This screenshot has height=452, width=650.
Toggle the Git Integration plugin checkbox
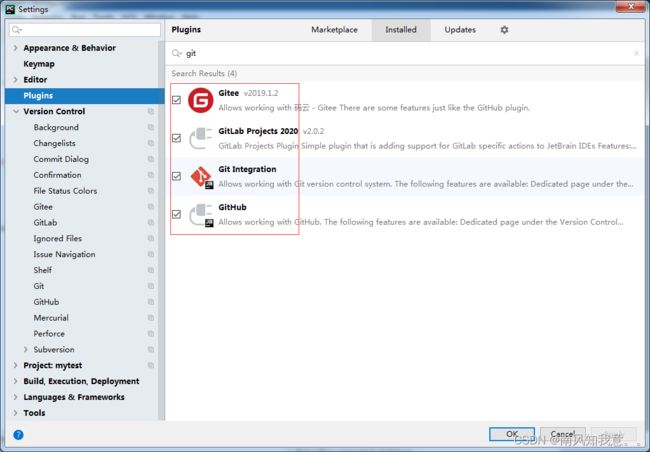pyautogui.click(x=177, y=176)
